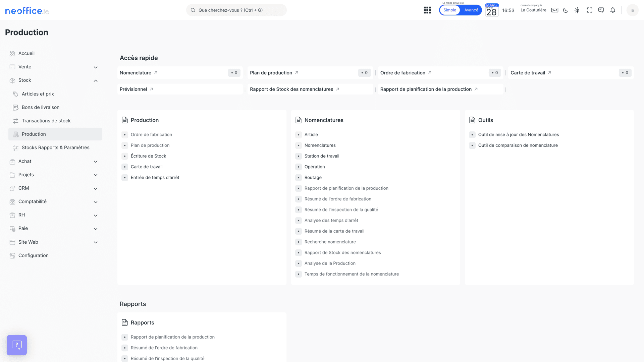Switch to Simple mode
Viewport: 644px width, 362px height.
[449, 10]
